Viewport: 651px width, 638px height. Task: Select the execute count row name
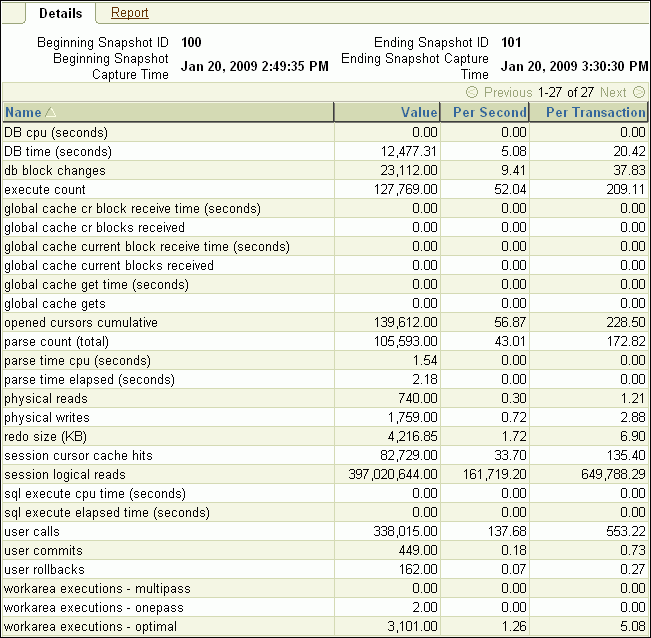pos(45,189)
